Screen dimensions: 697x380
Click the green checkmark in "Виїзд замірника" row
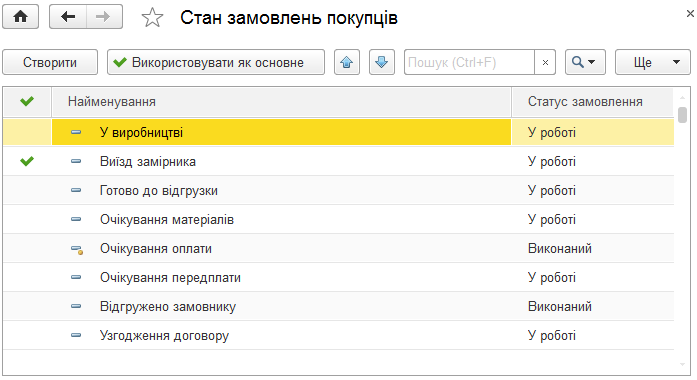tap(27, 161)
